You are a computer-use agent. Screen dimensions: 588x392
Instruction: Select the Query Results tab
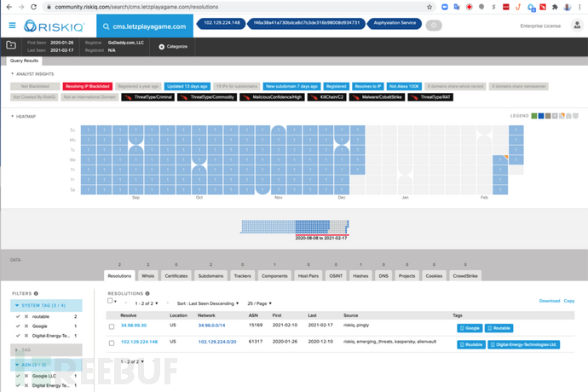tap(24, 61)
